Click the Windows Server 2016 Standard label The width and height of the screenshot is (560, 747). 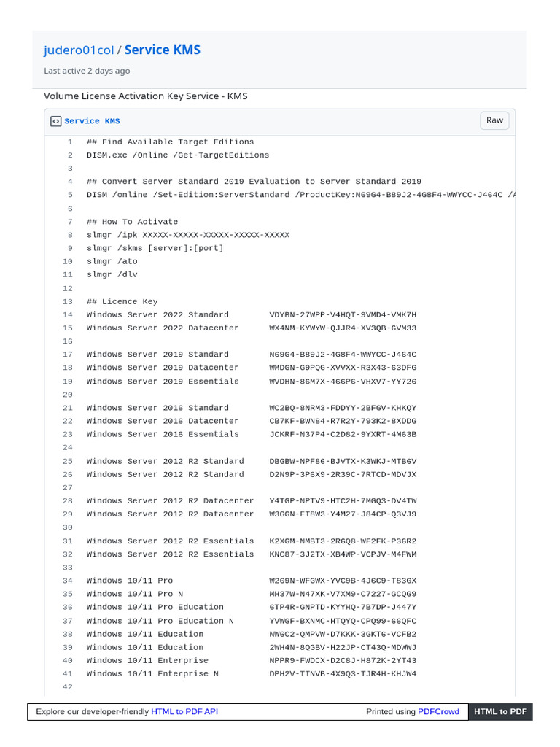point(157,409)
